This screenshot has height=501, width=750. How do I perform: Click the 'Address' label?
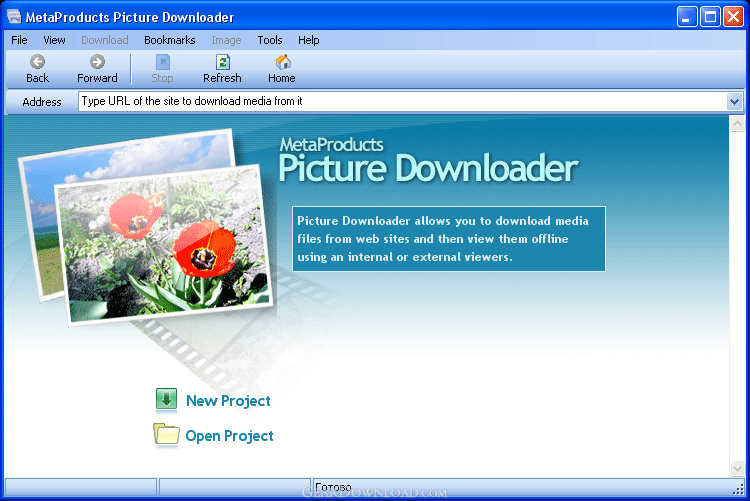(42, 102)
